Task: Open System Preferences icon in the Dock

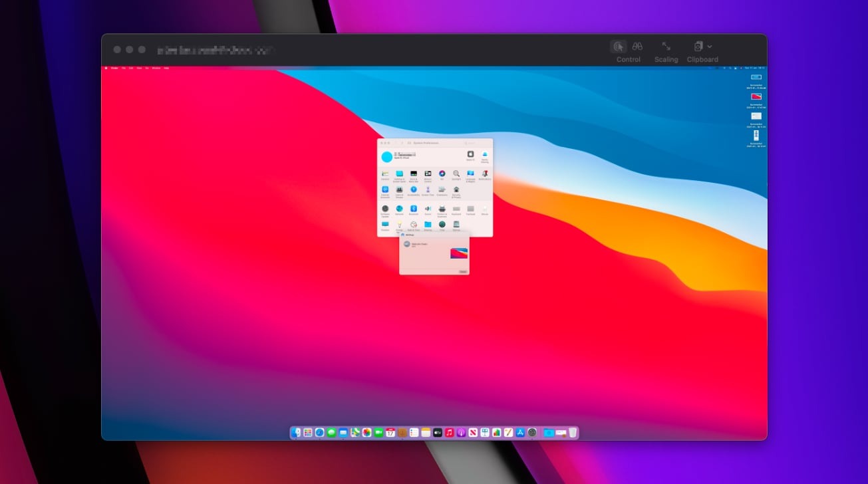Action: tap(532, 433)
